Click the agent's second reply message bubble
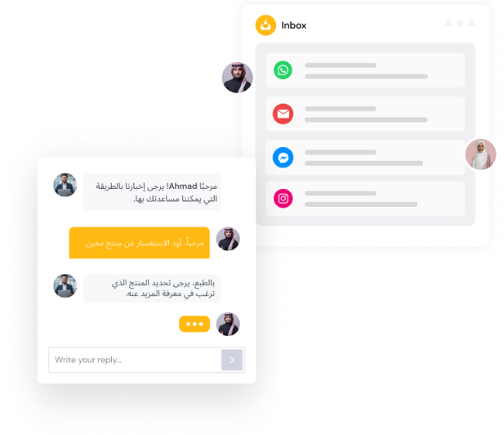504x435 pixels. pos(152,289)
